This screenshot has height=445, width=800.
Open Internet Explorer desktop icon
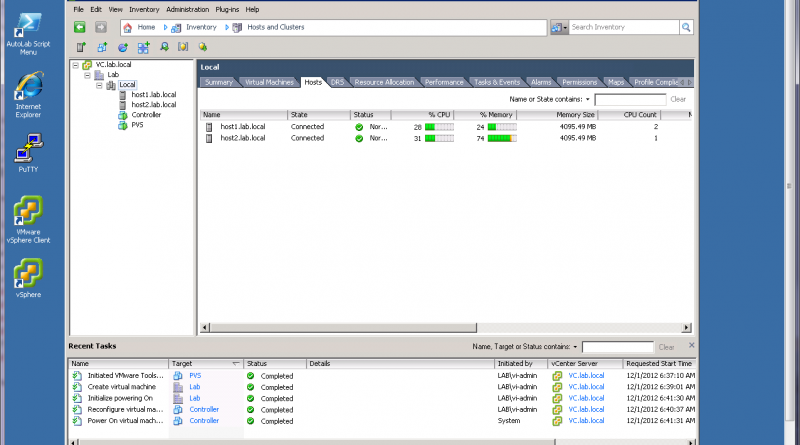point(28,96)
